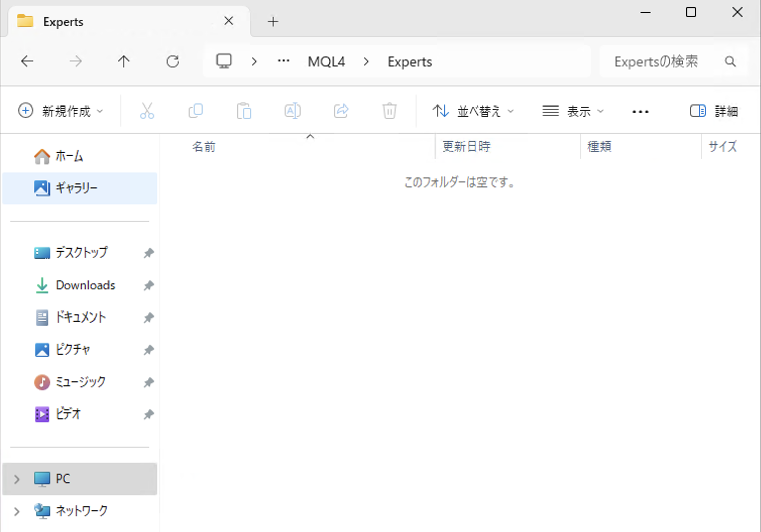This screenshot has width=761, height=532.
Task: Add a new tab with plus button
Action: tap(273, 22)
